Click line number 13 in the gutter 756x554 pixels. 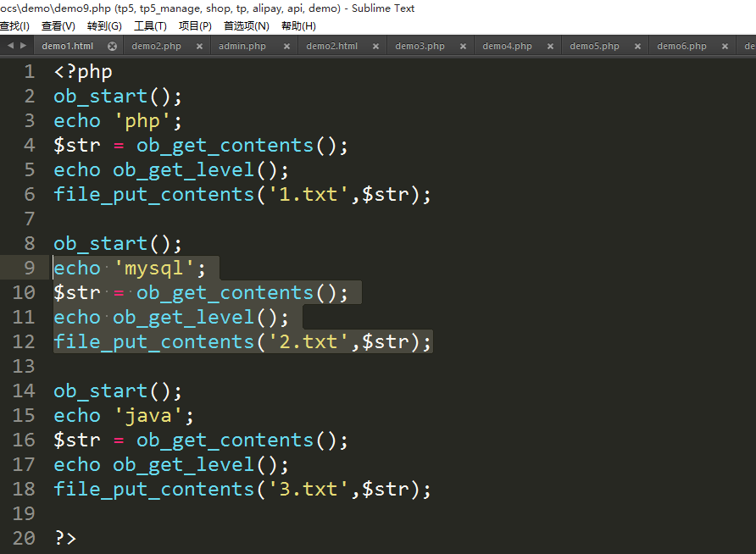tap(24, 366)
